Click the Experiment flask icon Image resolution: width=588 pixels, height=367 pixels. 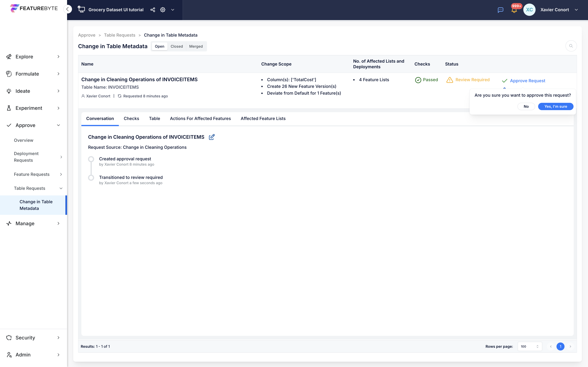click(x=9, y=108)
